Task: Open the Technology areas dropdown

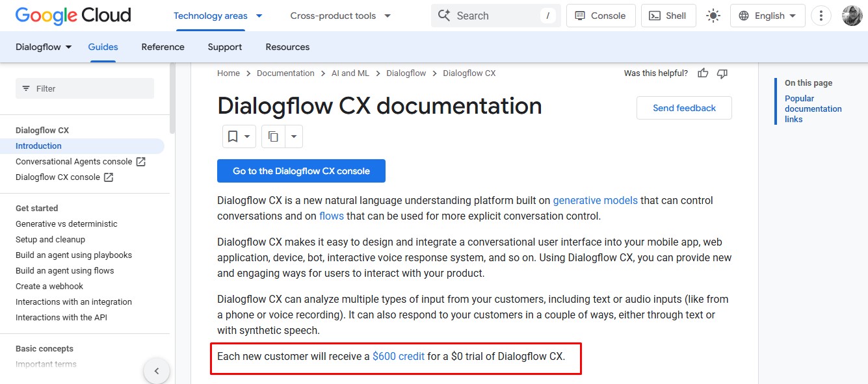Action: point(218,16)
